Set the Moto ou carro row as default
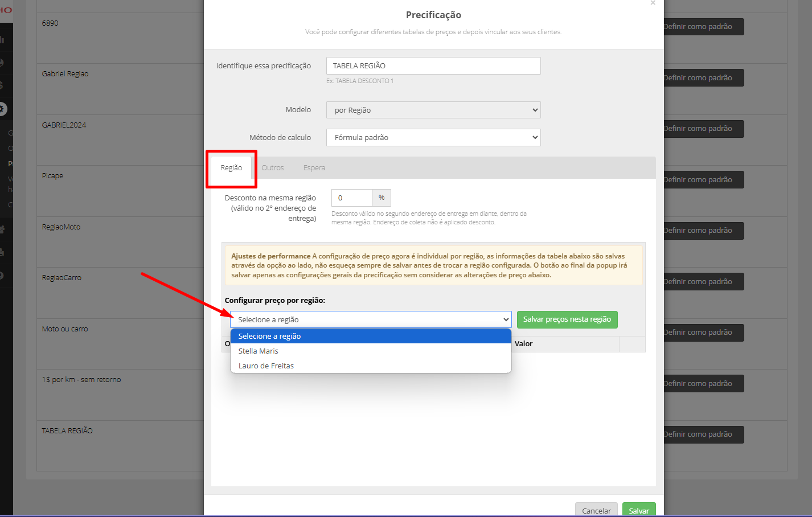 click(703, 333)
